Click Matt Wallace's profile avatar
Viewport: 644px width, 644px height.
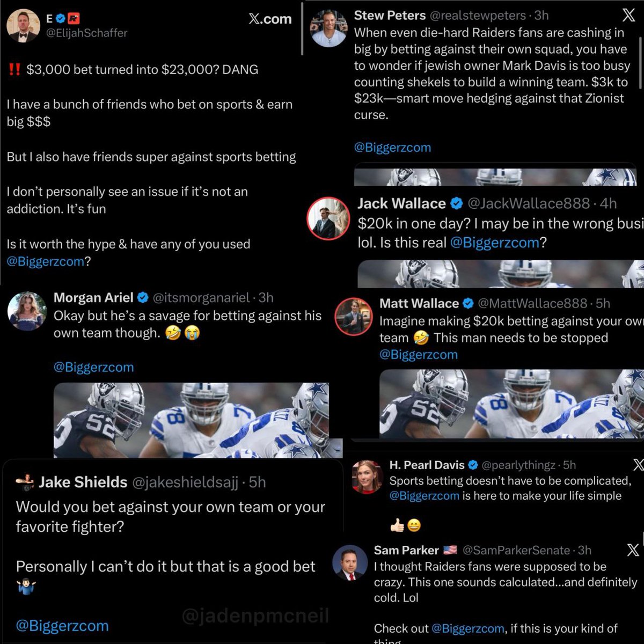[x=353, y=317]
